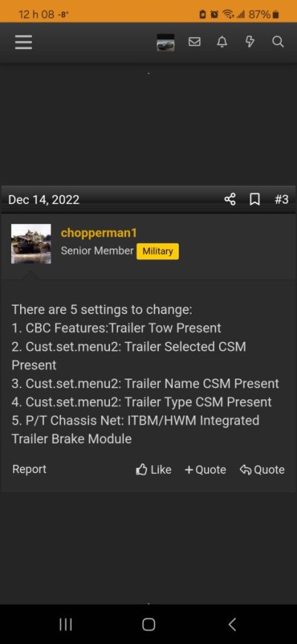Tap the Android back button
This screenshot has height=644, width=297.
(232, 625)
